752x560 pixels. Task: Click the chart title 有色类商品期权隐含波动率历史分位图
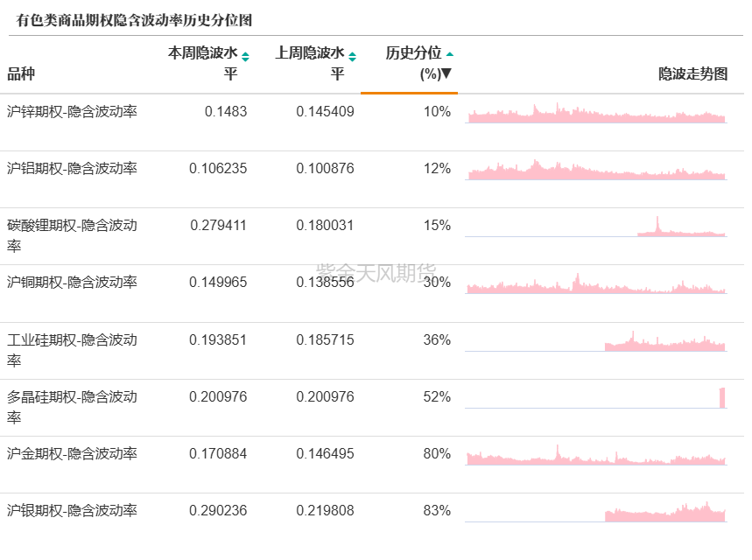[x=134, y=20]
